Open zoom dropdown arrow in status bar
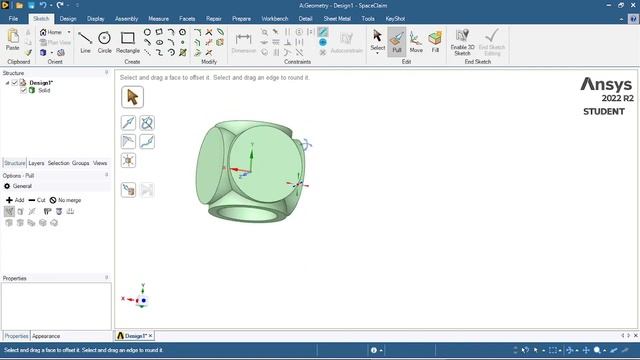This screenshot has height=360, width=640. coord(604,350)
